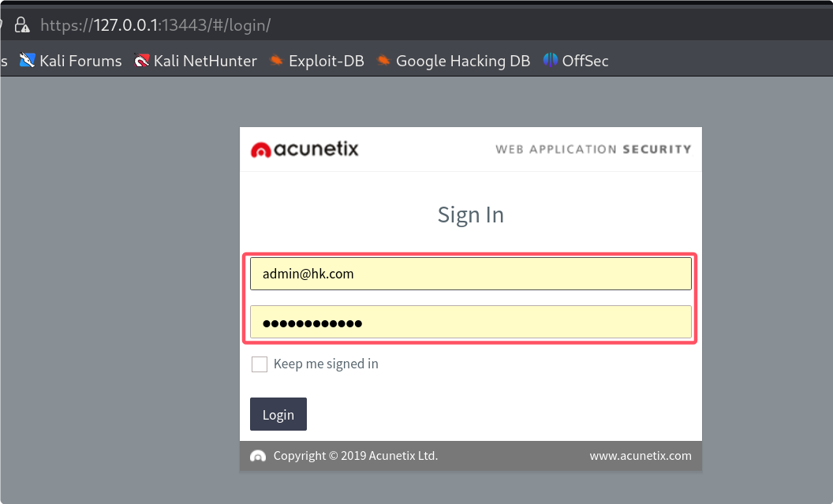Screen dimensions: 833x504
Task: Focus the masked password field
Action: [471, 322]
